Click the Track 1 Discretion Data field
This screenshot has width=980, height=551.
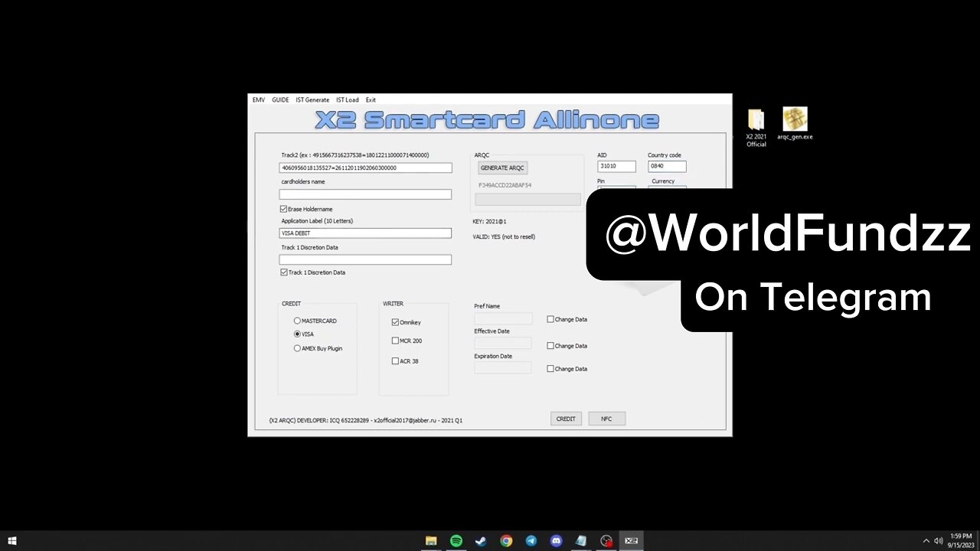(x=365, y=259)
